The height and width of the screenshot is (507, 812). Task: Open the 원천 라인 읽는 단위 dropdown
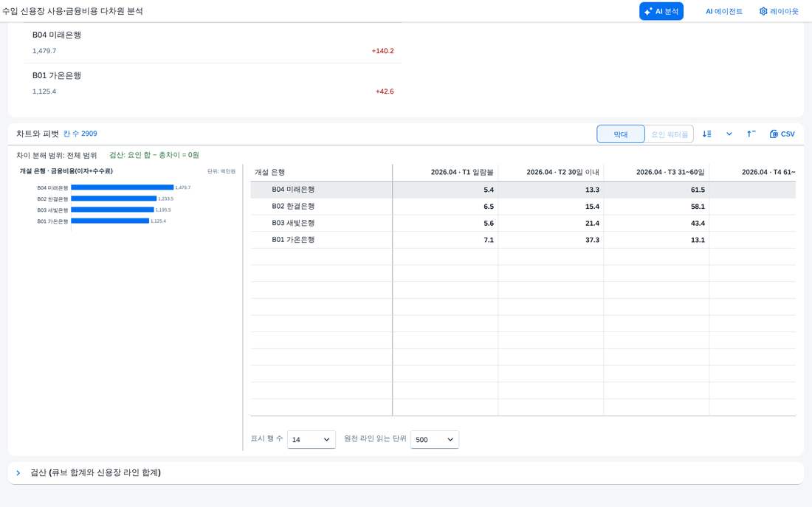click(x=435, y=439)
